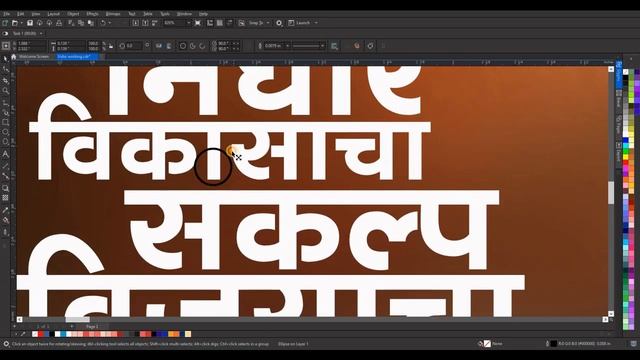Select the Arc shape mode
Screen dimensions: 640x360
point(202,46)
